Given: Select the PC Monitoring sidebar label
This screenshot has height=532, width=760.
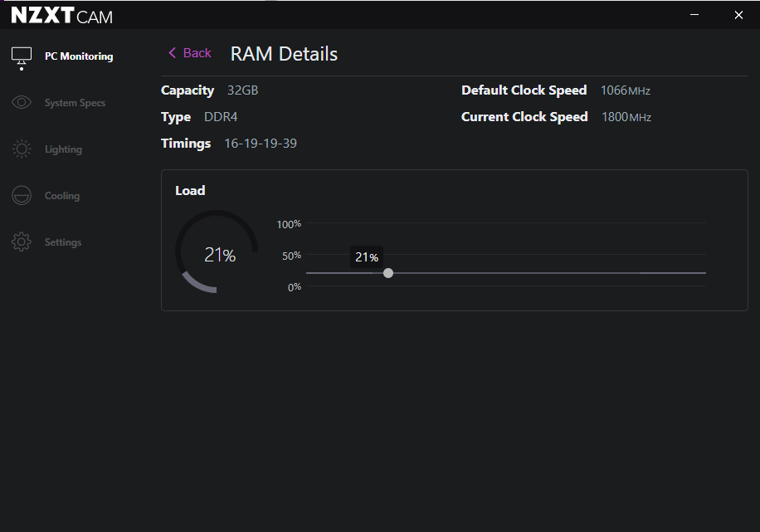Looking at the screenshot, I should [x=79, y=56].
